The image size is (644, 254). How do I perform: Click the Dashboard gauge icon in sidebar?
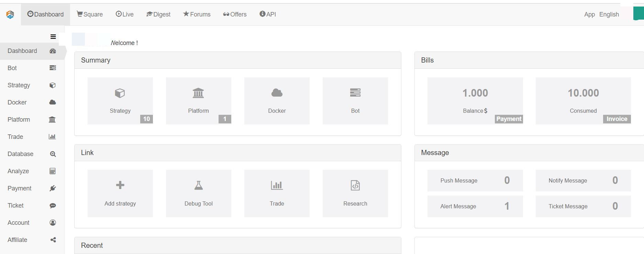click(53, 51)
